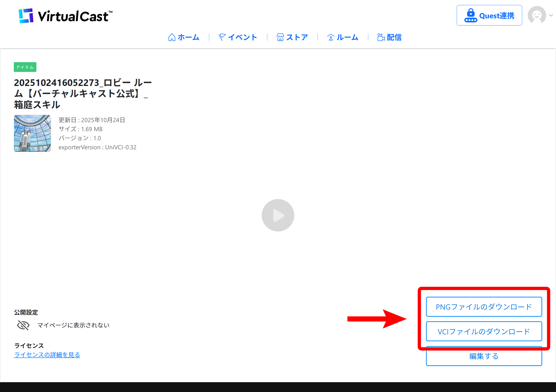This screenshot has width=556, height=392.
Task: Click the store shop icon
Action: point(280,37)
